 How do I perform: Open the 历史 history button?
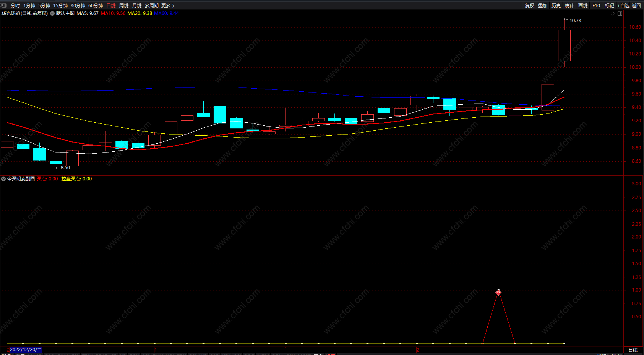556,6
